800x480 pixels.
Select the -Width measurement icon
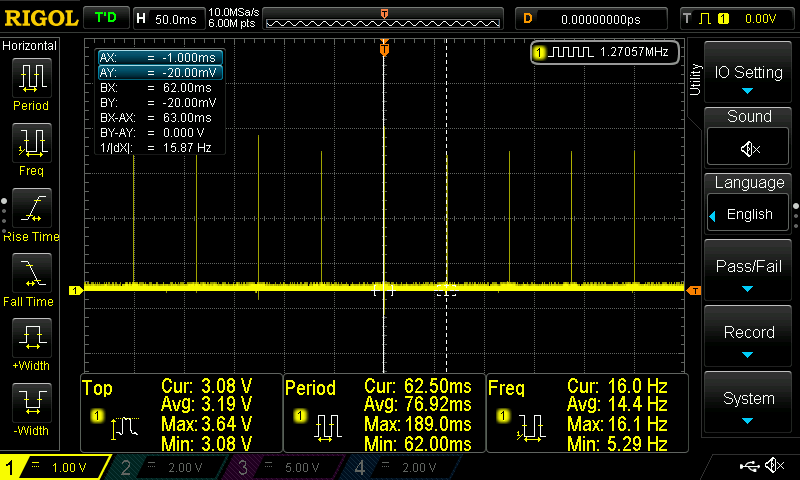[x=31, y=403]
